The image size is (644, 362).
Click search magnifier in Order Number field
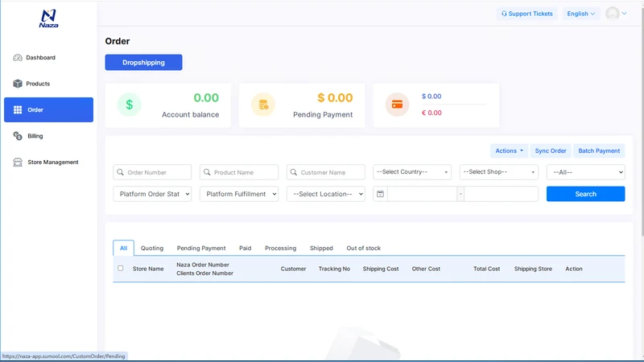pyautogui.click(x=120, y=172)
